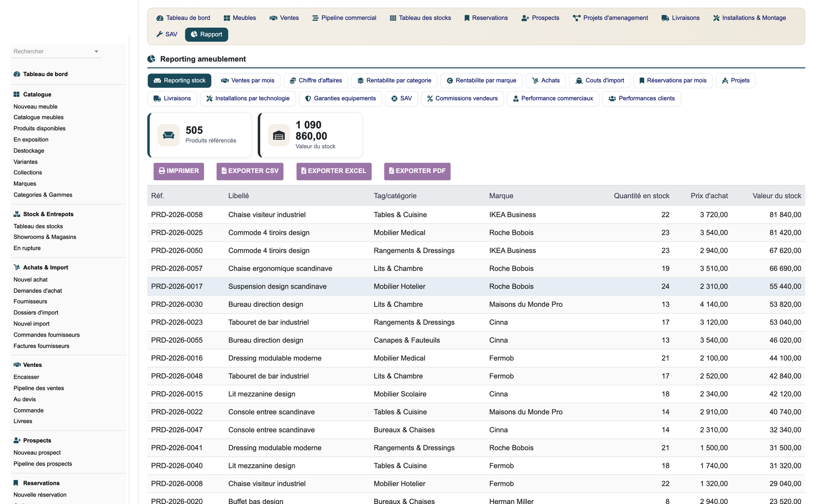Open Destockage in sidebar
Screen dimensions: 814x504
point(29,151)
